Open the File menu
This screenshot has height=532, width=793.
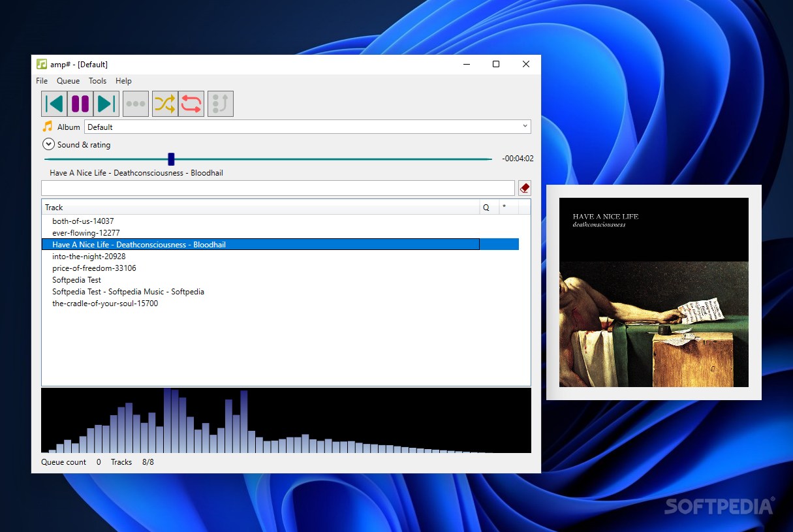[42, 81]
